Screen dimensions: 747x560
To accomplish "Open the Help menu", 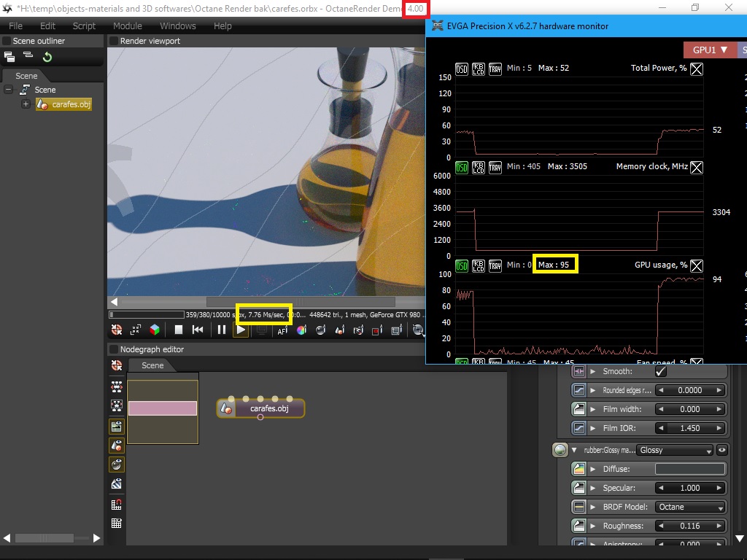I will pos(222,26).
